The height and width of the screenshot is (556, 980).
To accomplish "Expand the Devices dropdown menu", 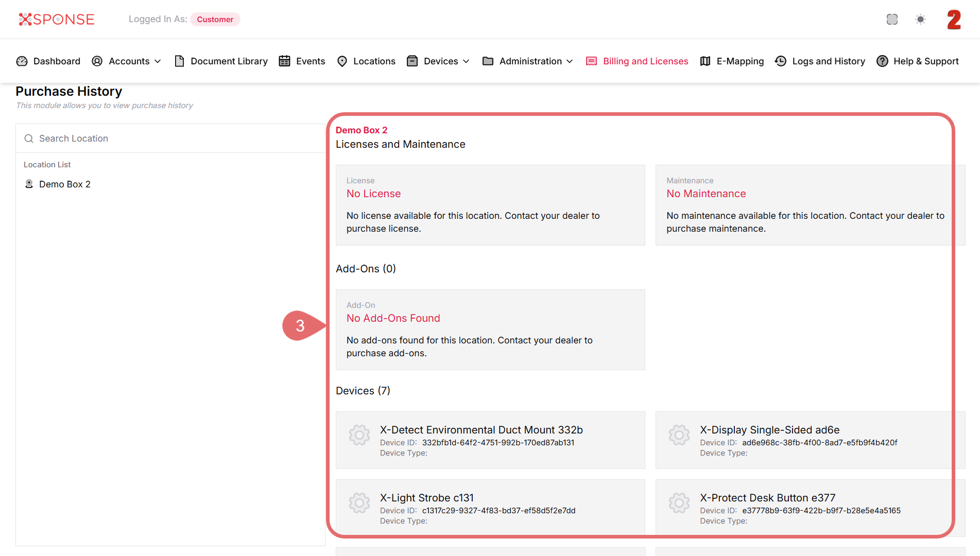I will click(x=438, y=61).
